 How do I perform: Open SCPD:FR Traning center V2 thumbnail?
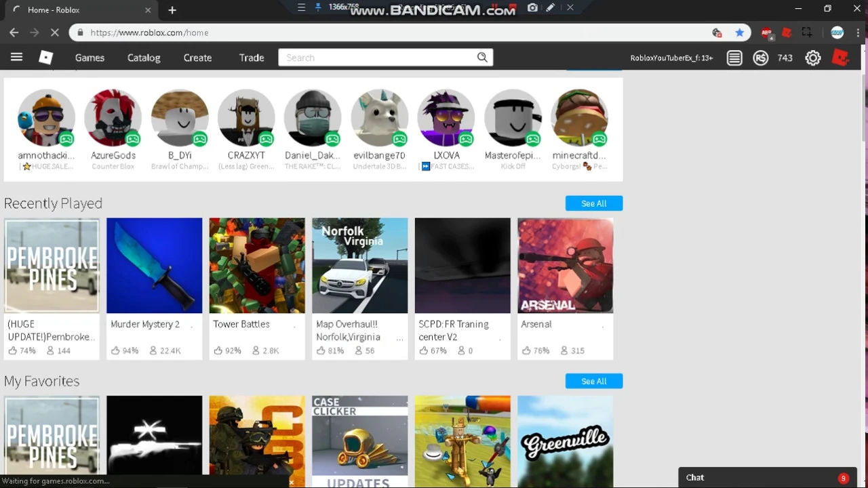tap(462, 266)
